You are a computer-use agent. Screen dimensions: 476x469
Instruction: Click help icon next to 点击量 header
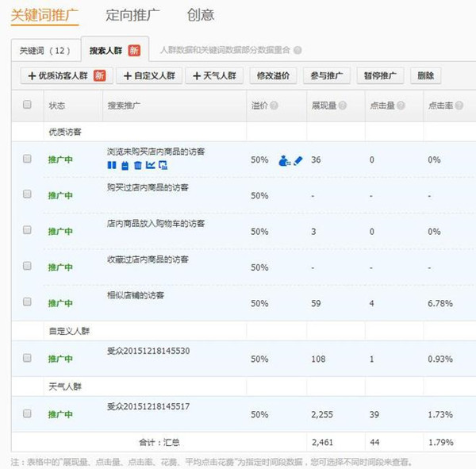point(401,106)
